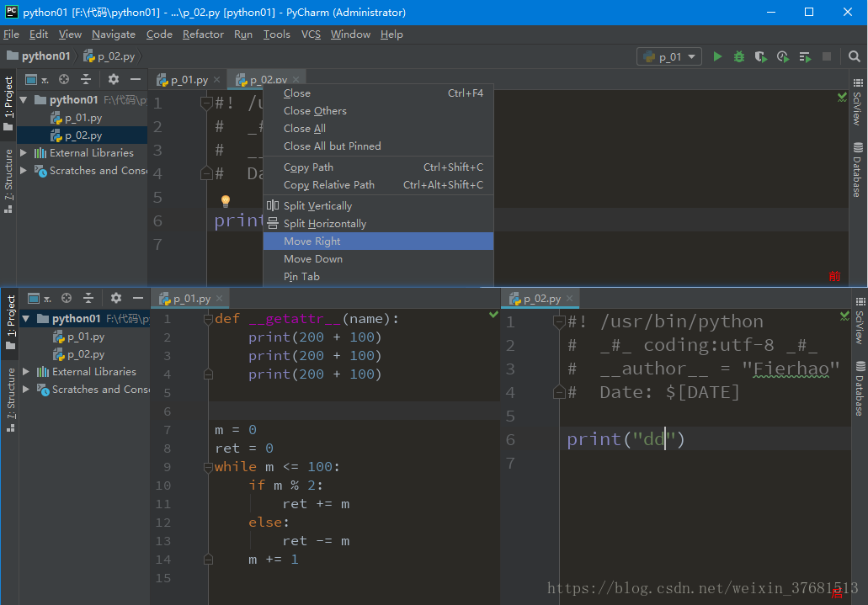
Task: Click the grey stop button
Action: [x=827, y=56]
